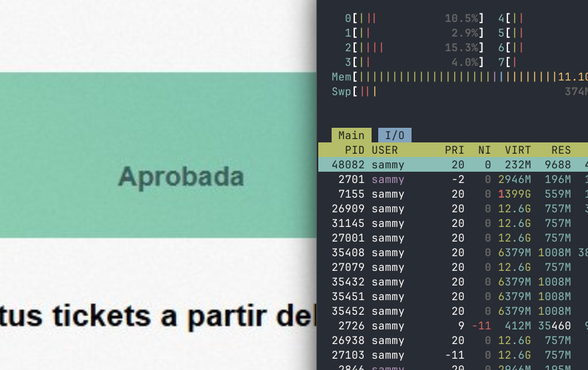Select process row with PID 35408

tap(453, 252)
